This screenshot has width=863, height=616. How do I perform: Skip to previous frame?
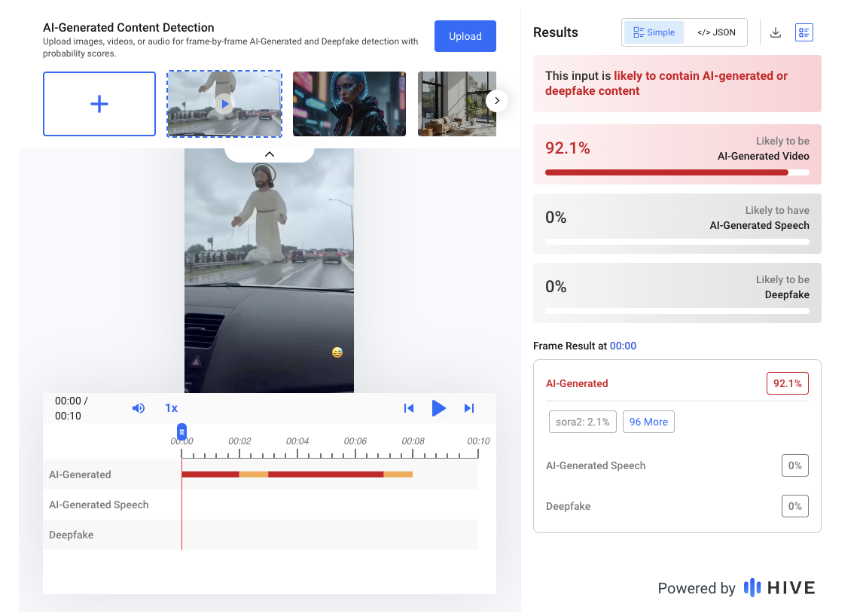point(409,408)
